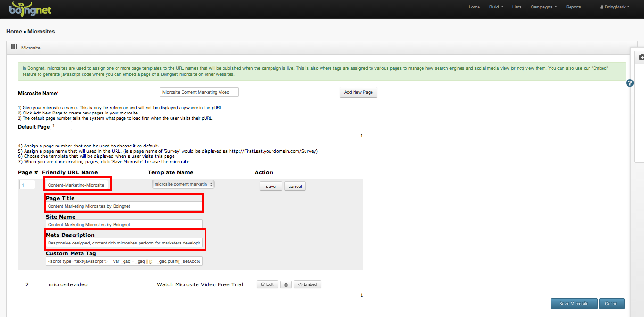Go to Home in top navigation
The image size is (644, 317).
point(474,7)
